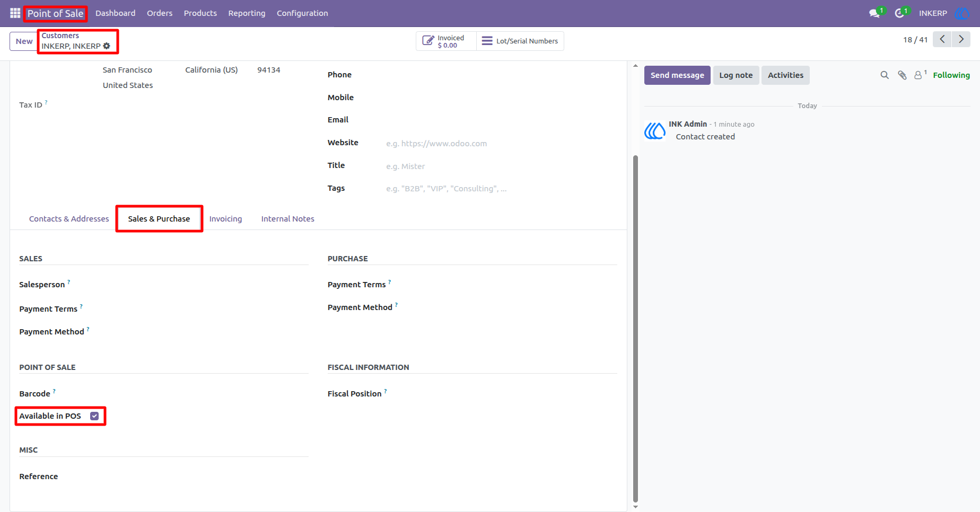Click the California (US) state field
The image size is (980, 512).
click(211, 70)
